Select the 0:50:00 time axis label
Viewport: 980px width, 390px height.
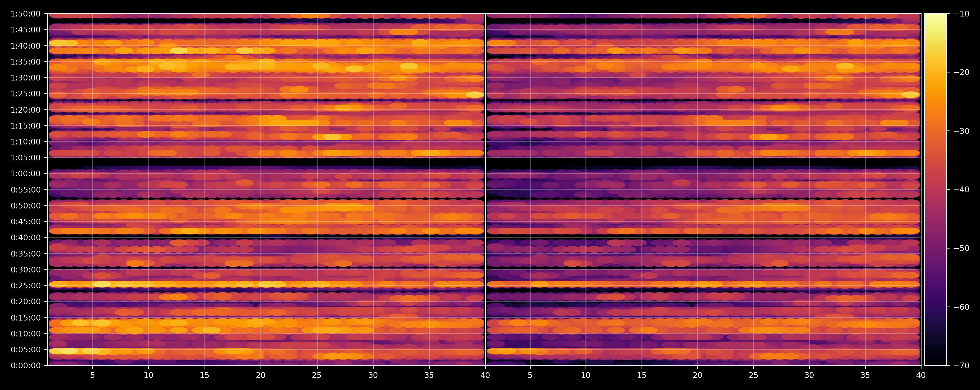(25, 206)
